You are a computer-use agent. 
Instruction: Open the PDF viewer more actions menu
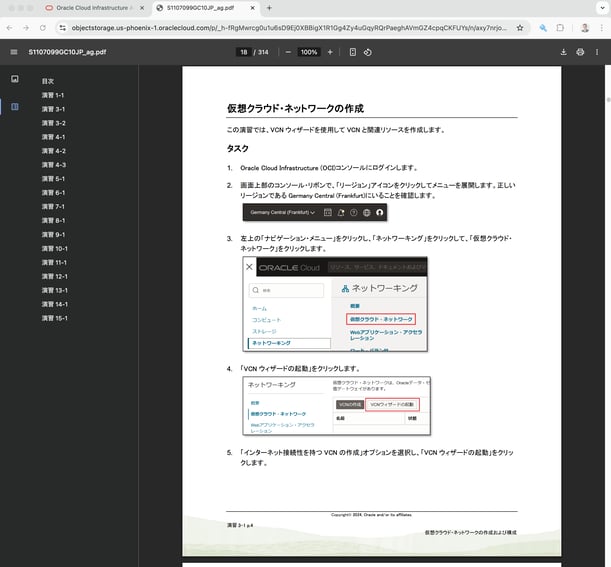pyautogui.click(x=597, y=52)
